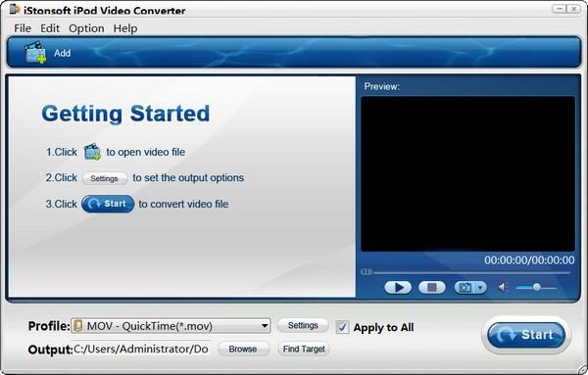Close the converter window
This screenshot has width=588, height=375.
pyautogui.click(x=573, y=9)
